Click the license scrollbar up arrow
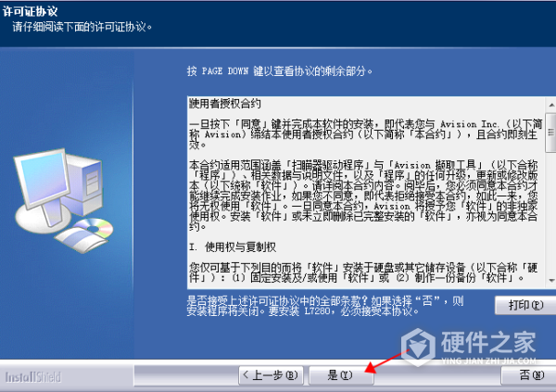556x392 pixels. click(x=551, y=105)
